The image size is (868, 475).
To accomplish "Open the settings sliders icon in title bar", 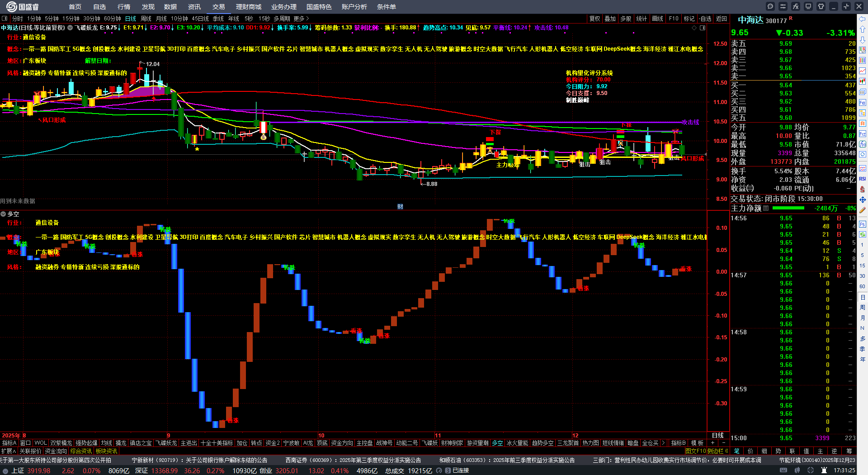I will click(783, 6).
